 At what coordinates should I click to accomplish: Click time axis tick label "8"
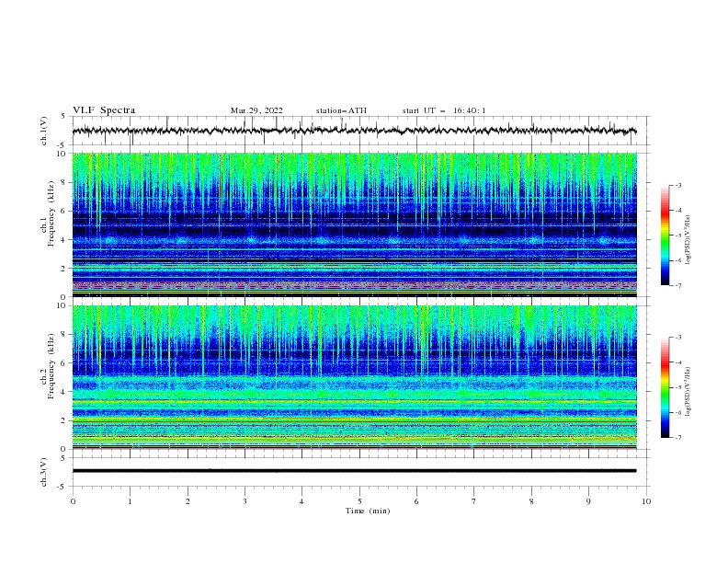tap(531, 501)
